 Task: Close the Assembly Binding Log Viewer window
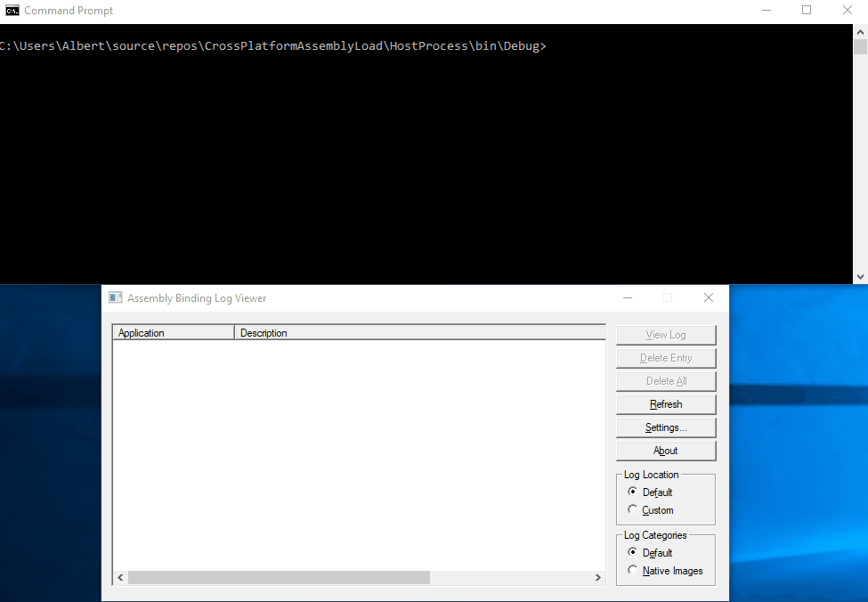(709, 298)
